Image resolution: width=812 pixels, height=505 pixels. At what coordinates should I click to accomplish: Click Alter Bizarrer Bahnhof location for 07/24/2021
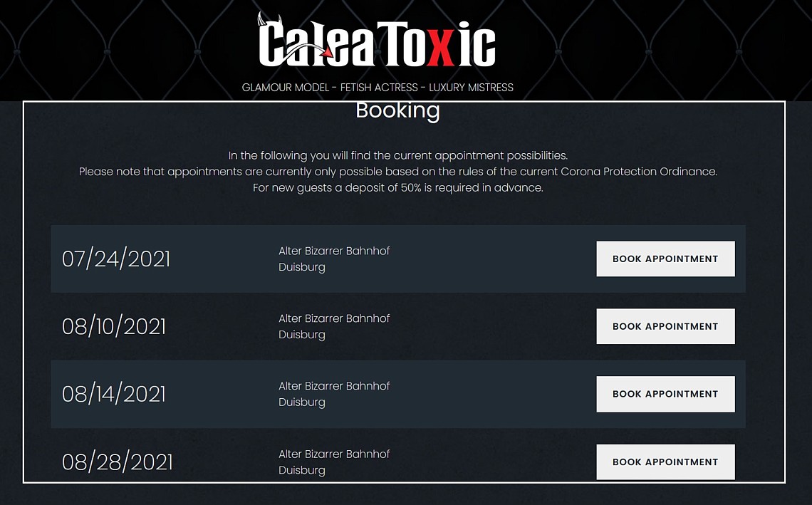coord(334,251)
